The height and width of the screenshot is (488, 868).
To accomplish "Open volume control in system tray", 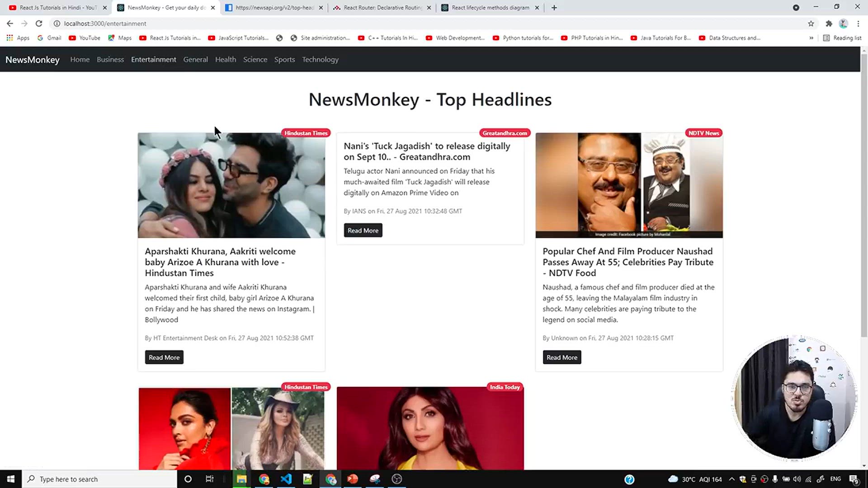I will coord(797,479).
